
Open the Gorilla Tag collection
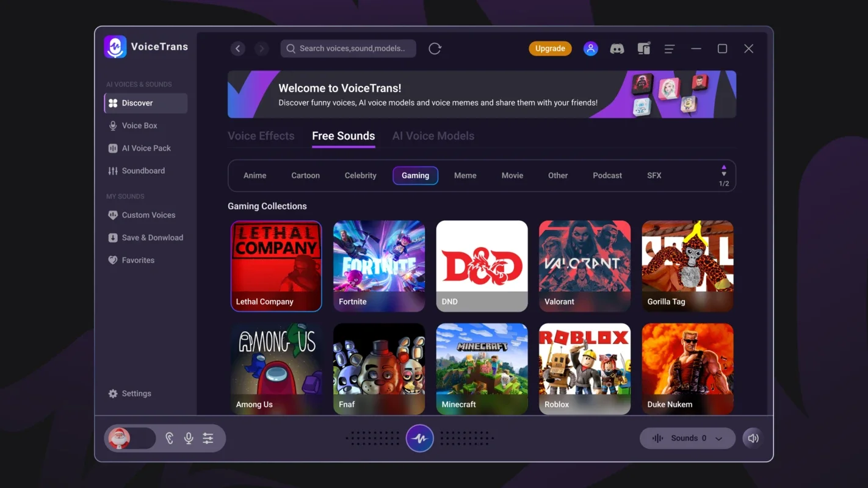(x=688, y=266)
